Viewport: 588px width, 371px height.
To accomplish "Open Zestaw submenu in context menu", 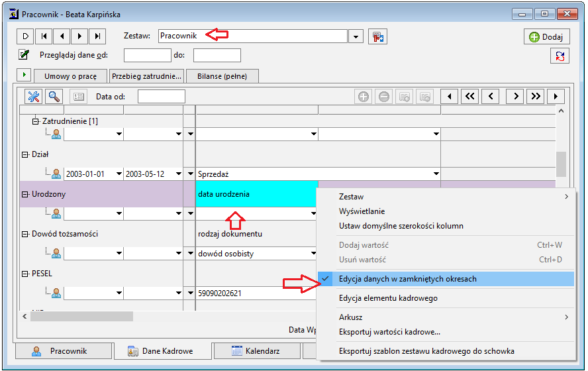I will point(446,197).
